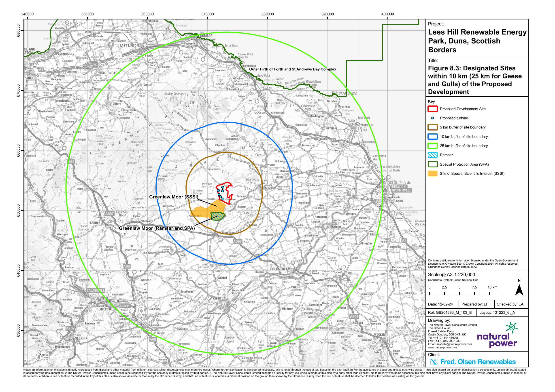
Task: Click the Ref: GB201683_M_103_B field
Action: click(450, 312)
